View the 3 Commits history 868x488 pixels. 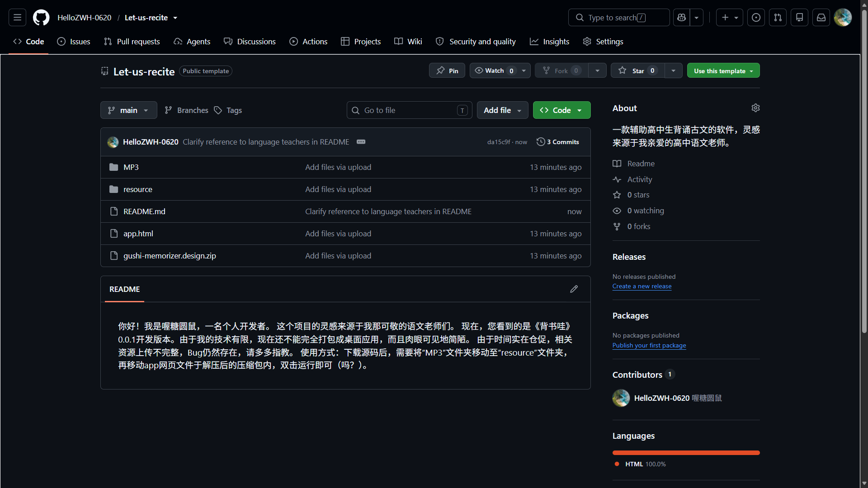pyautogui.click(x=557, y=142)
